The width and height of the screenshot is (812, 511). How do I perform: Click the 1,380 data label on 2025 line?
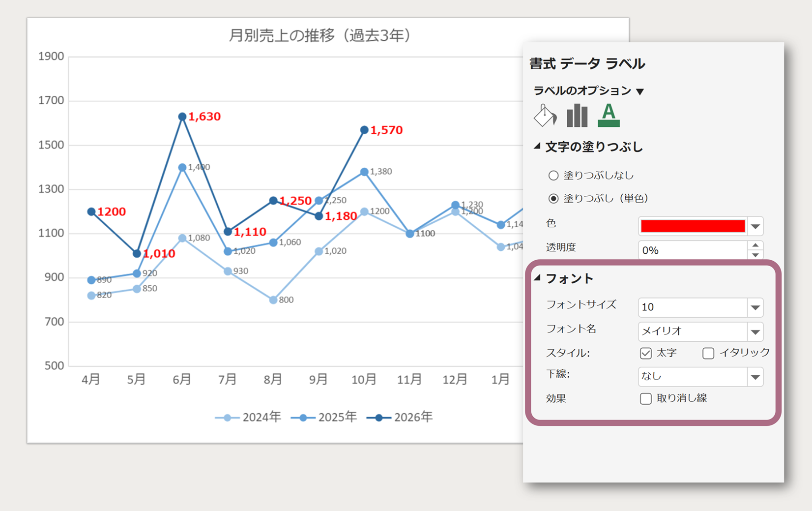click(381, 171)
